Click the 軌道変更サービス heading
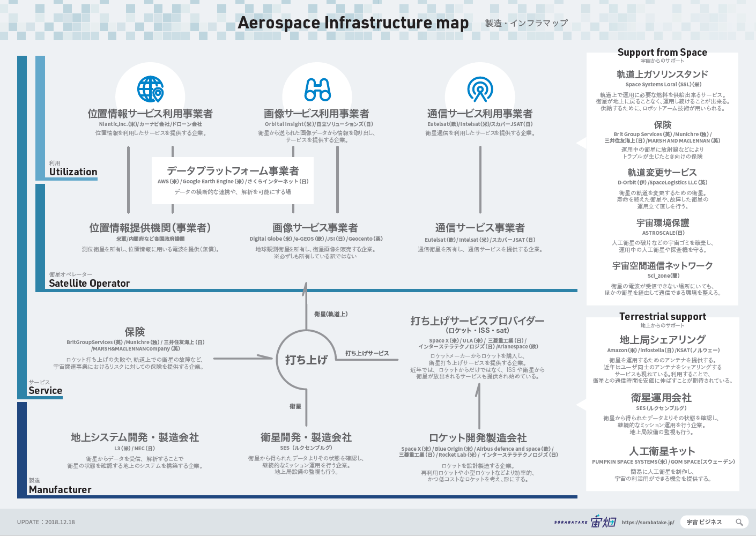756x536 pixels. click(662, 173)
